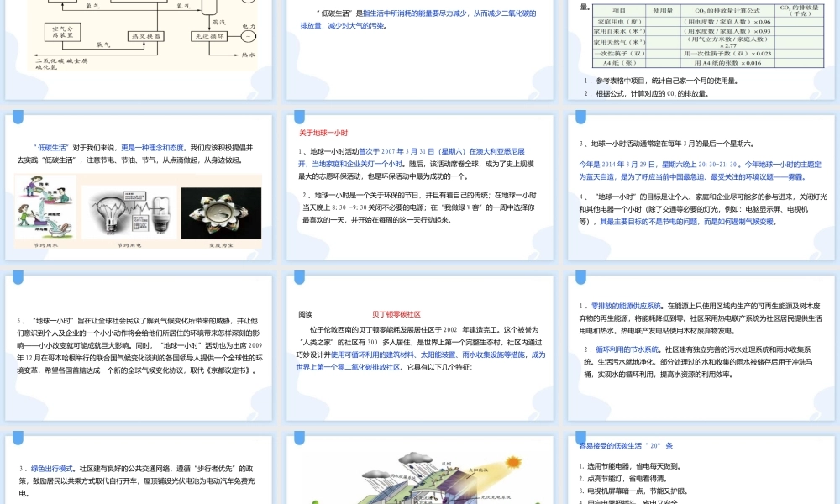Viewport: 840px width, 504px height.
Task: Click the red heading 贝丁顿零碳社区
Action: (x=396, y=314)
